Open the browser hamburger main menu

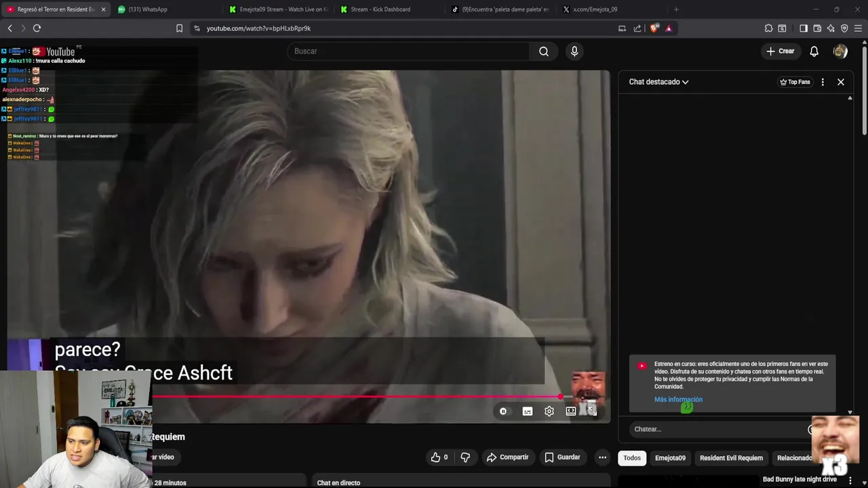pos(858,28)
